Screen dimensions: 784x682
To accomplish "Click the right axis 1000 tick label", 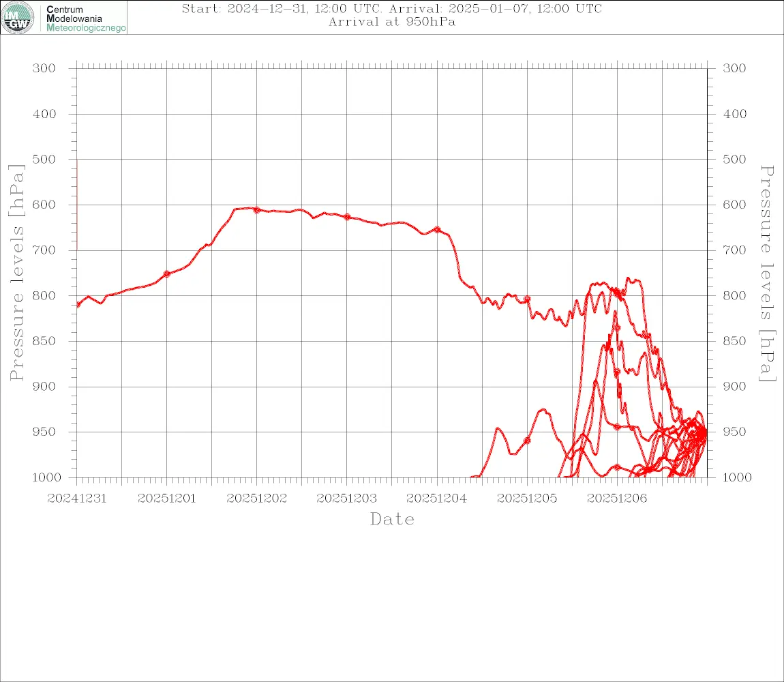I will pyautogui.click(x=738, y=477).
